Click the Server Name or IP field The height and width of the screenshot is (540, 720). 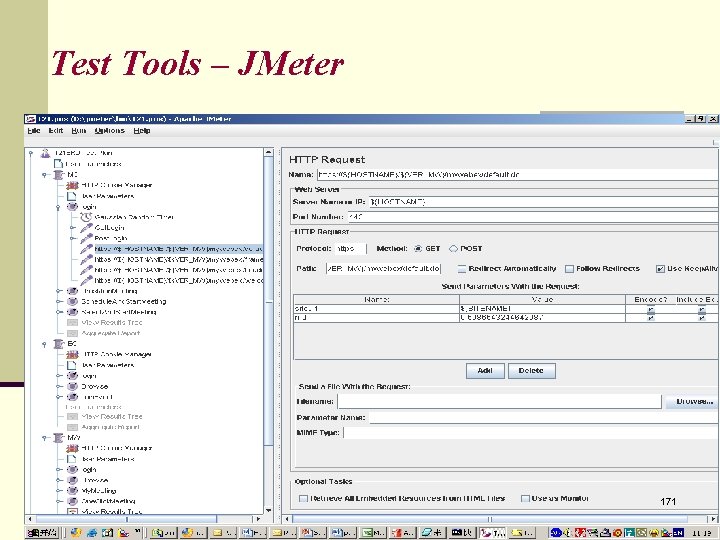click(x=543, y=202)
